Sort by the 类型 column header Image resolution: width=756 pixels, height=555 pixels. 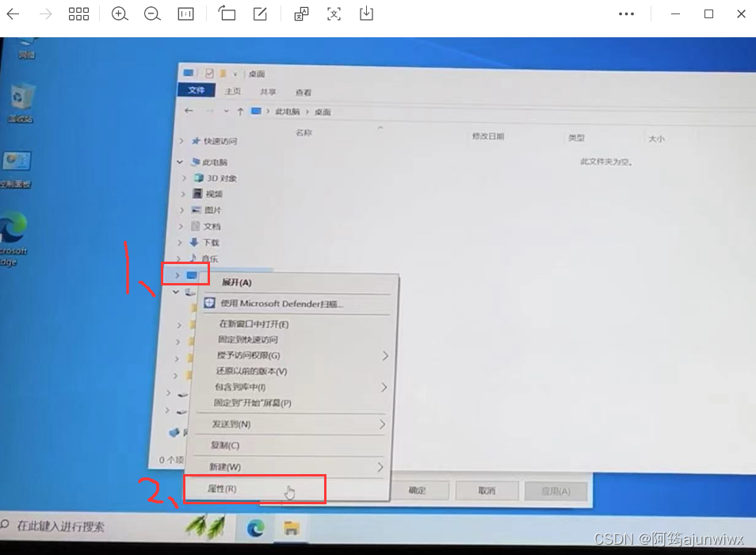[x=576, y=138]
